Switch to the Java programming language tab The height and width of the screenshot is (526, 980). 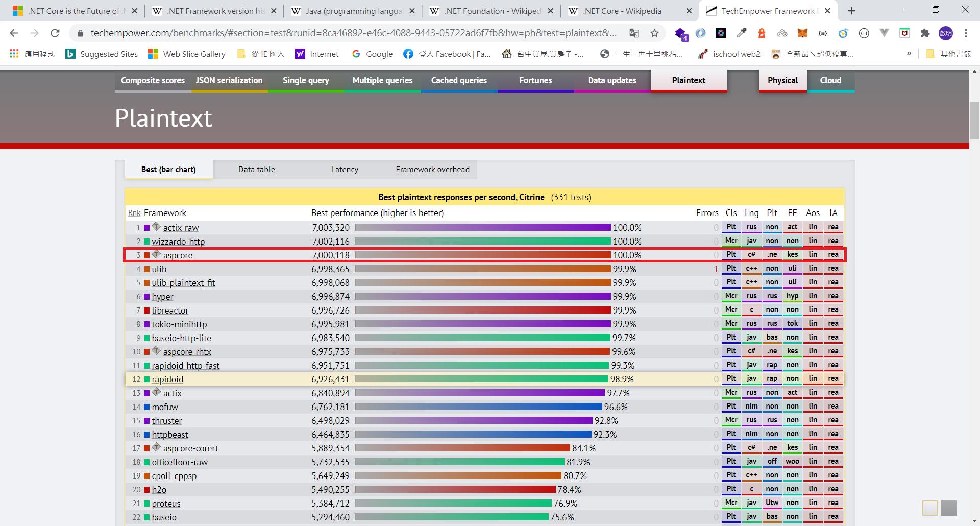[354, 11]
